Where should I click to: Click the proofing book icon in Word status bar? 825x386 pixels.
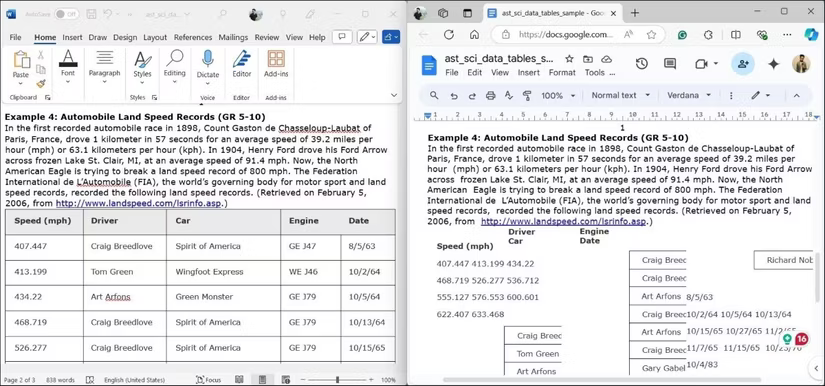(x=89, y=380)
